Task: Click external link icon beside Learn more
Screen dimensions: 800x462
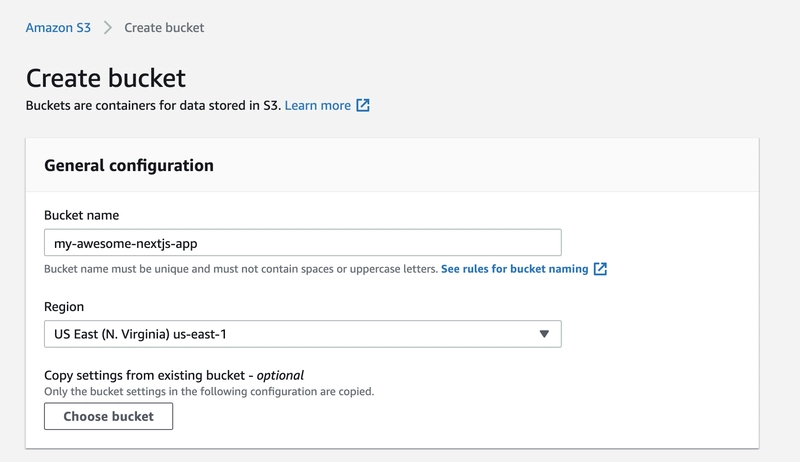Action: [x=363, y=105]
